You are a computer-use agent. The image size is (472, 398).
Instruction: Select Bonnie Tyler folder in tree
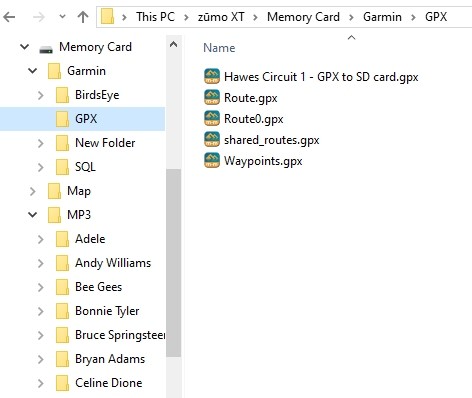coord(107,311)
